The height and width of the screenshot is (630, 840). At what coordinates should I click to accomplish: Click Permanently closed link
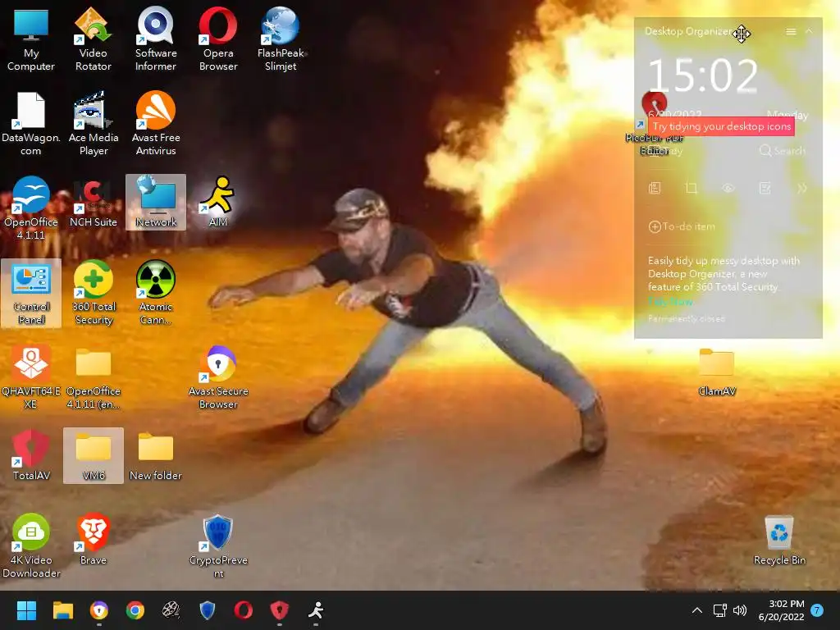coord(687,319)
